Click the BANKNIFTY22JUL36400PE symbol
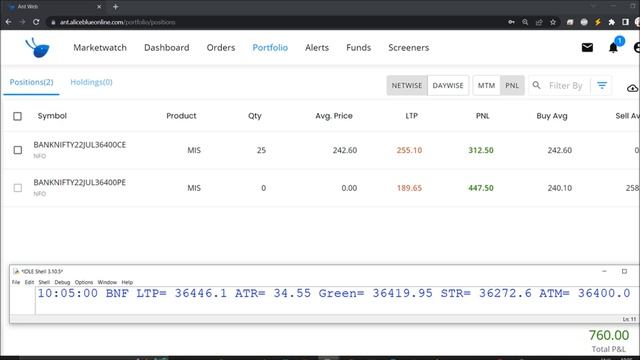The image size is (640, 360). [x=80, y=182]
